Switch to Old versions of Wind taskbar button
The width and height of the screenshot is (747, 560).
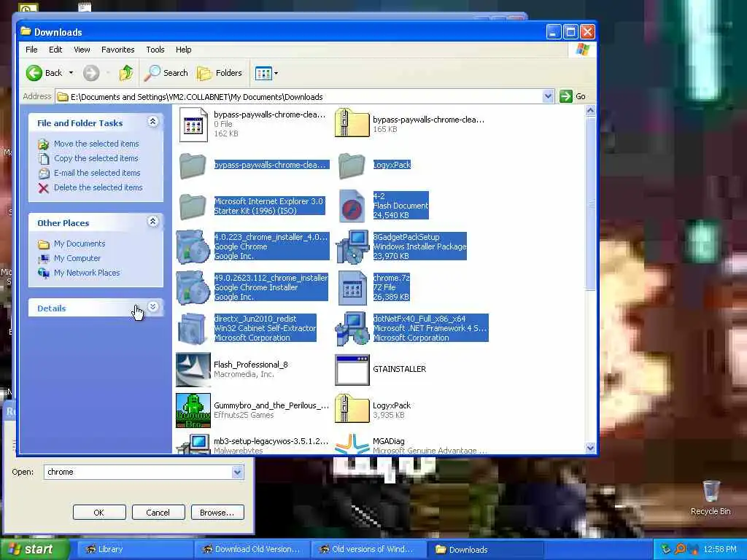coord(370,550)
